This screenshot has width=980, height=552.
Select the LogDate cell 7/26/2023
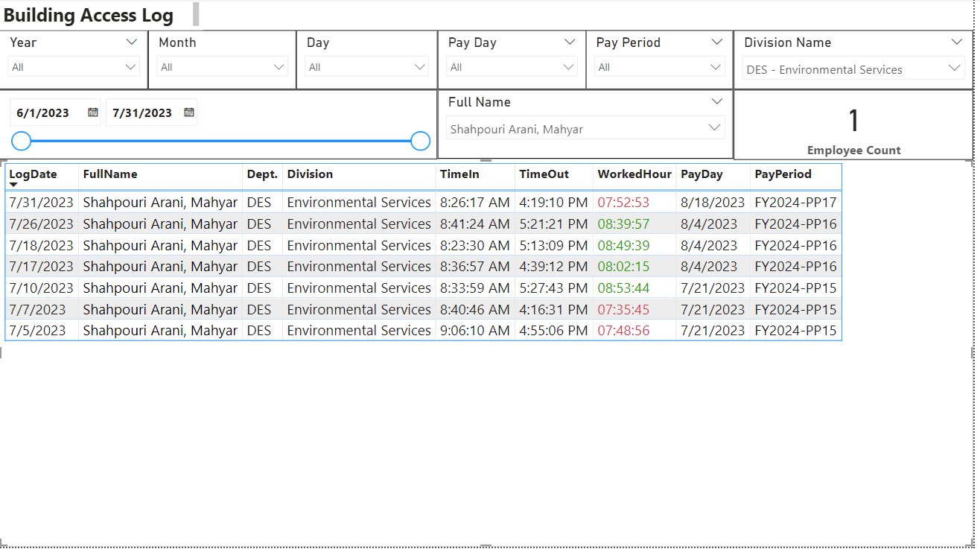pyautogui.click(x=41, y=223)
